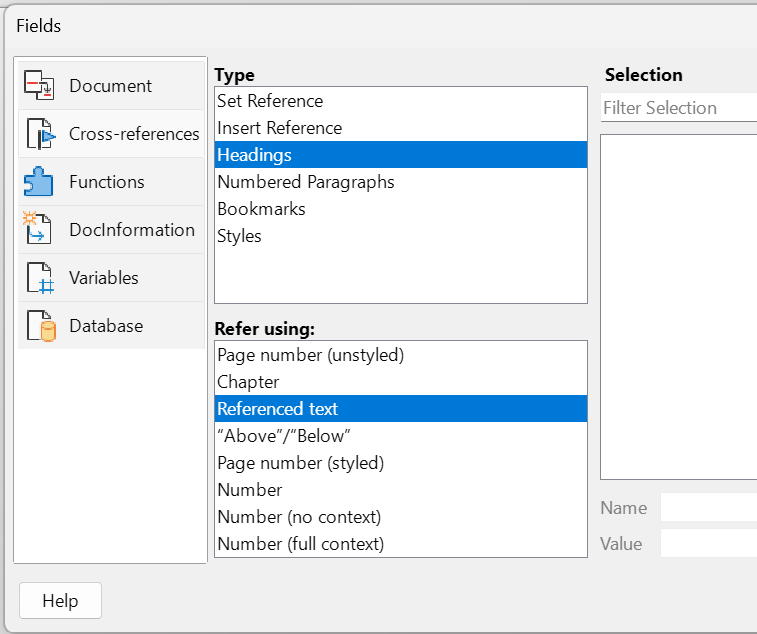Pick Styles in the Type list
757x634 pixels.
click(401, 236)
